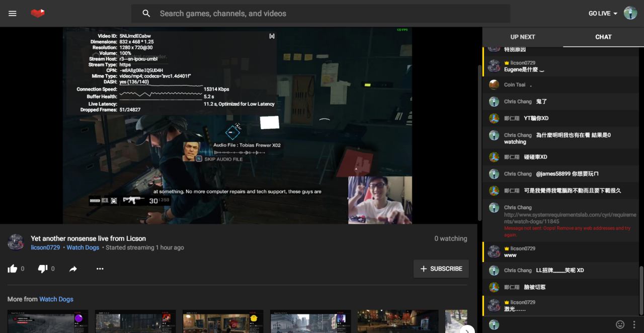Close the stats for nerds overlay

coord(272,36)
